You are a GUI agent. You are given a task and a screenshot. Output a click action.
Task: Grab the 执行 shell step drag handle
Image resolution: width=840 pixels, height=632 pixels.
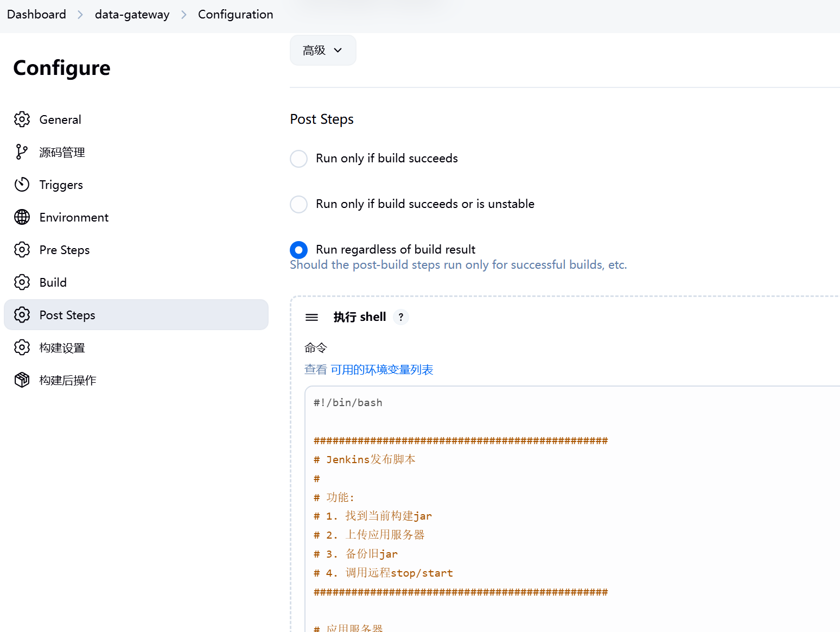pyautogui.click(x=311, y=317)
